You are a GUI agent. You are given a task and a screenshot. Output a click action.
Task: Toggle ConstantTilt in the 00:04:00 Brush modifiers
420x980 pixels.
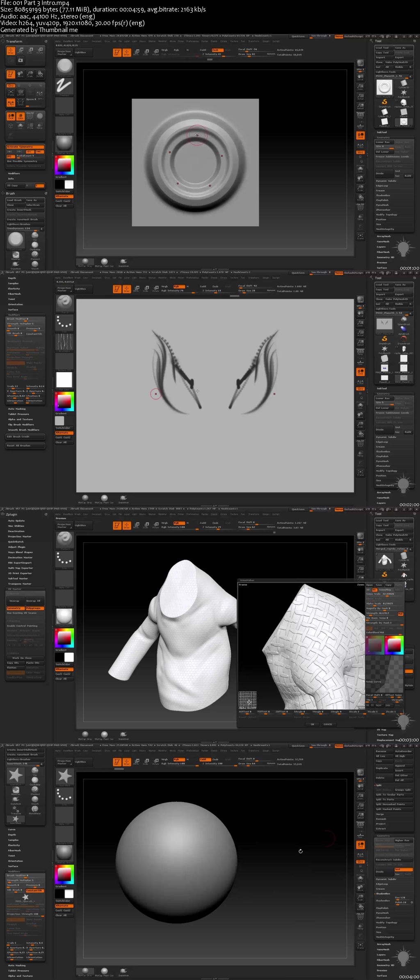coord(34,890)
